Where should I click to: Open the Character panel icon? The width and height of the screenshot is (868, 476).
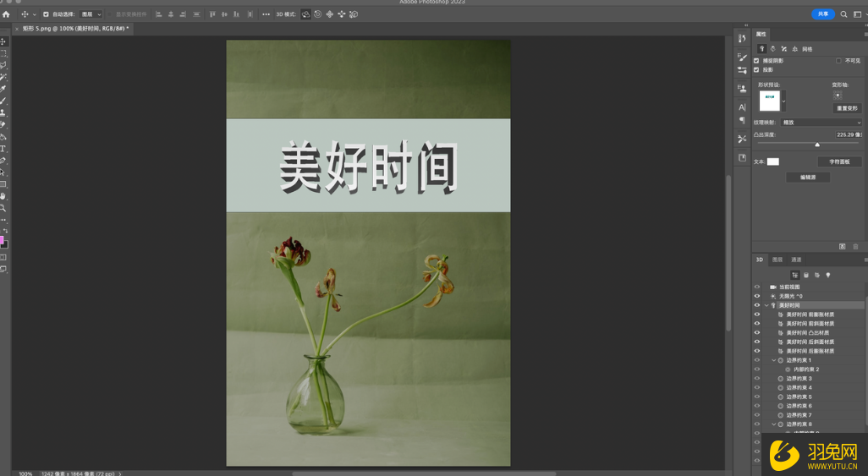pyautogui.click(x=742, y=107)
